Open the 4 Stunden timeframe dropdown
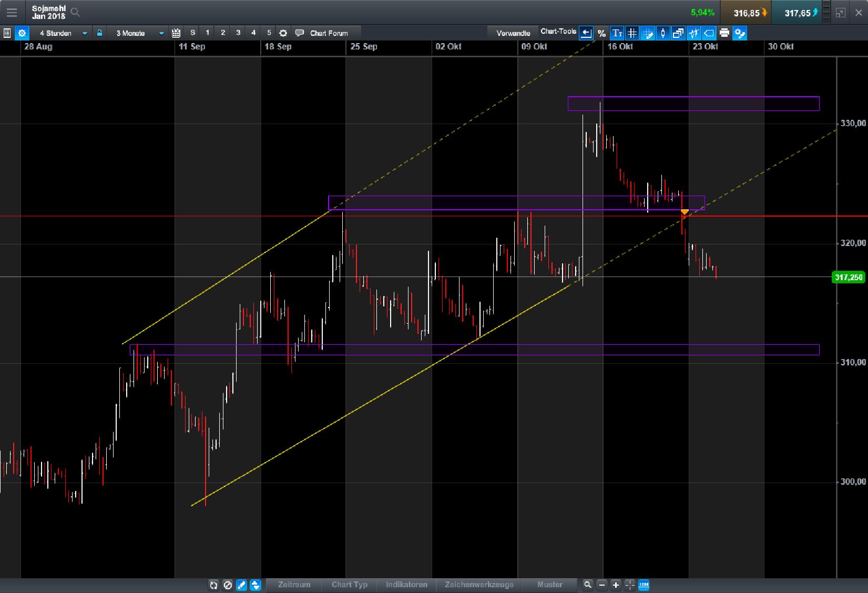 62,33
